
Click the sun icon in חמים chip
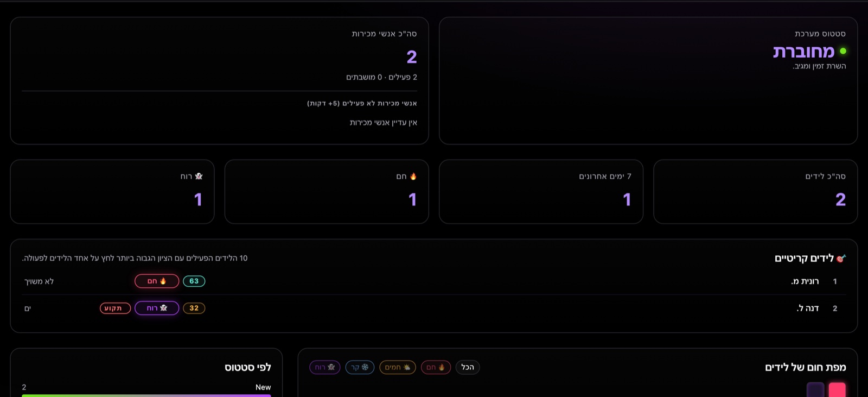click(x=407, y=367)
